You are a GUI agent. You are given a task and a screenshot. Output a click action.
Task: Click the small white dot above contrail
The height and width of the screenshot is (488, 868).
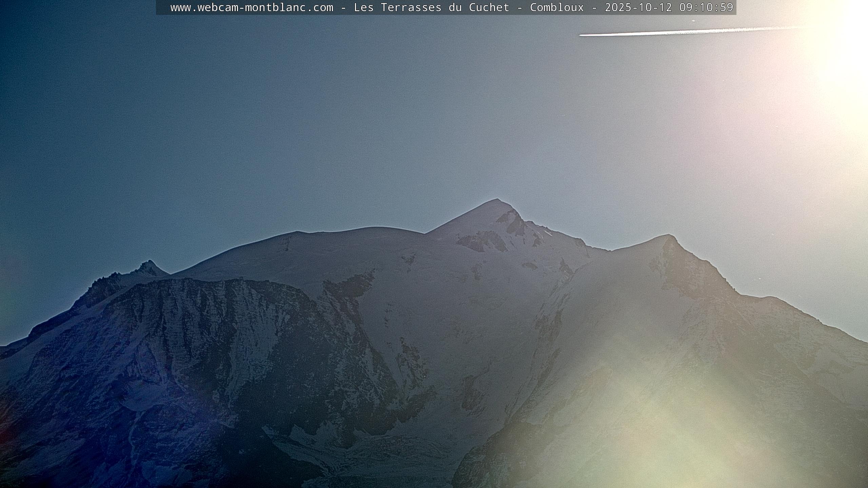point(693,21)
